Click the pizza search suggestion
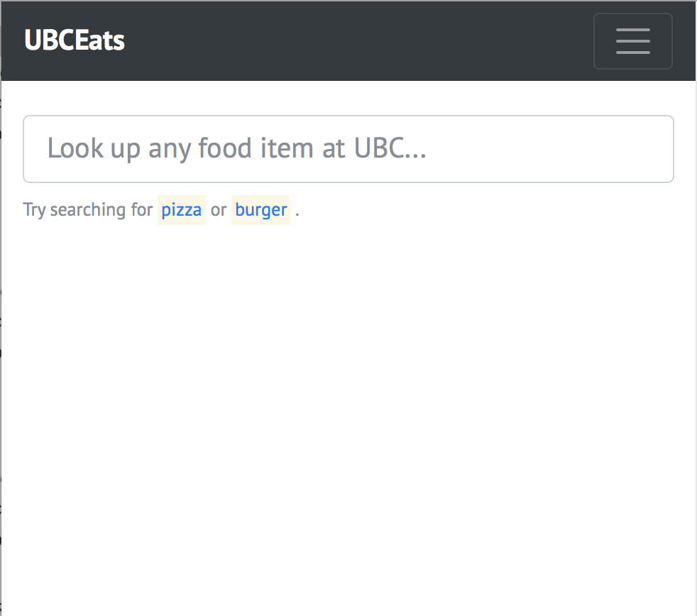 182,210
